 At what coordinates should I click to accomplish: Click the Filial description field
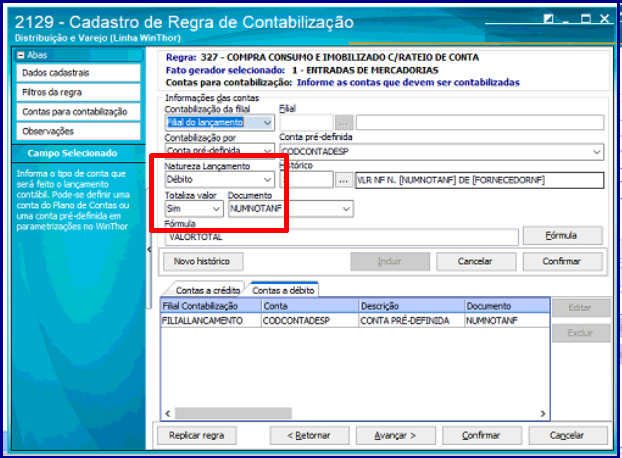click(x=480, y=123)
